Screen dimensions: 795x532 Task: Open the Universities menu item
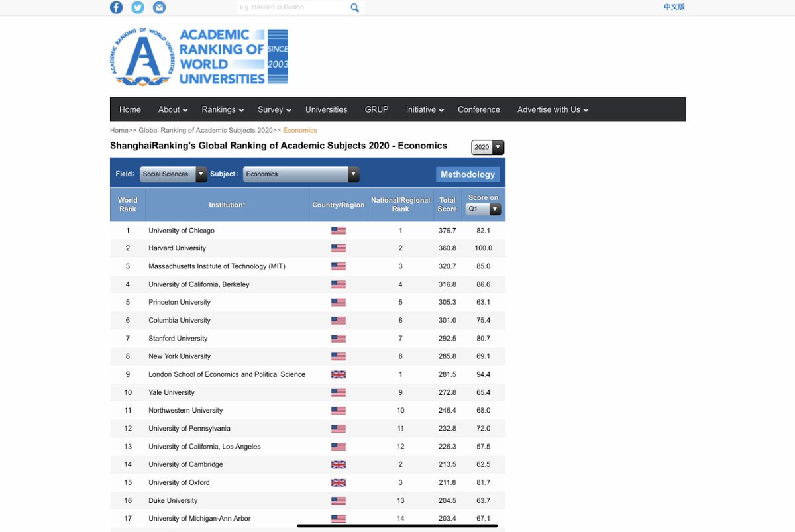[327, 109]
